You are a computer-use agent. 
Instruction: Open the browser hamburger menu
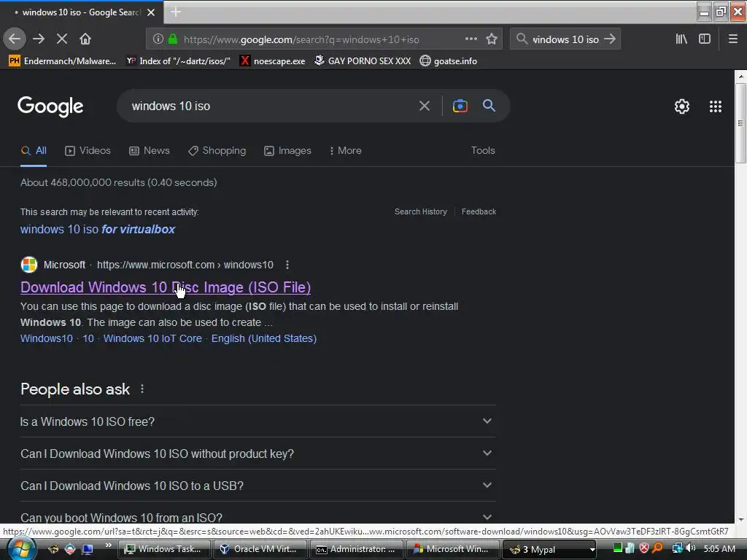coord(733,39)
